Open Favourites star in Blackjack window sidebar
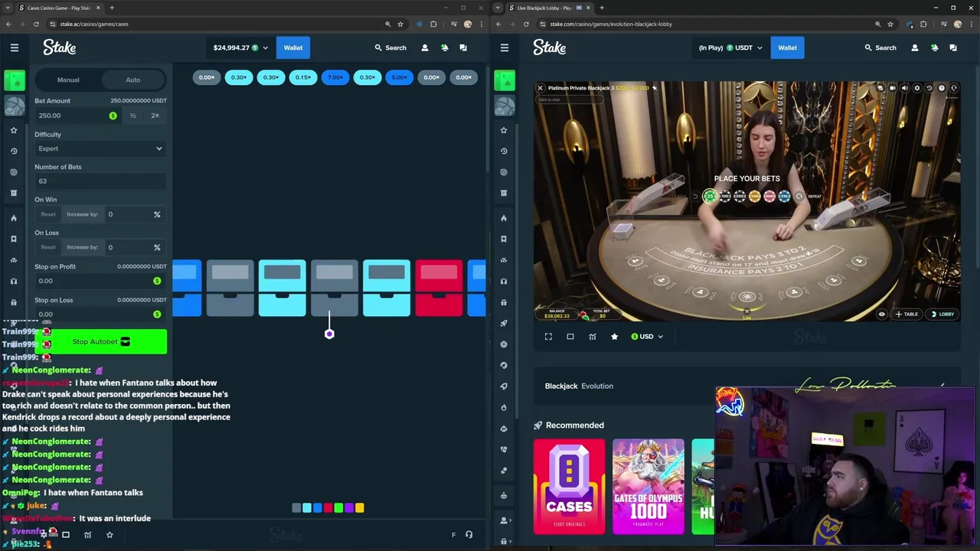This screenshot has height=551, width=980. pos(504,130)
